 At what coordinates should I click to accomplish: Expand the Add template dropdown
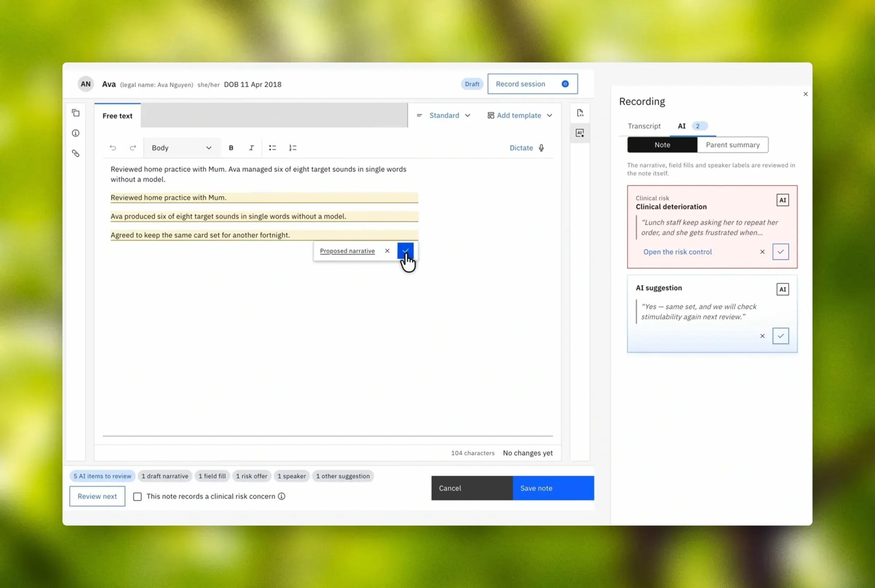click(520, 115)
